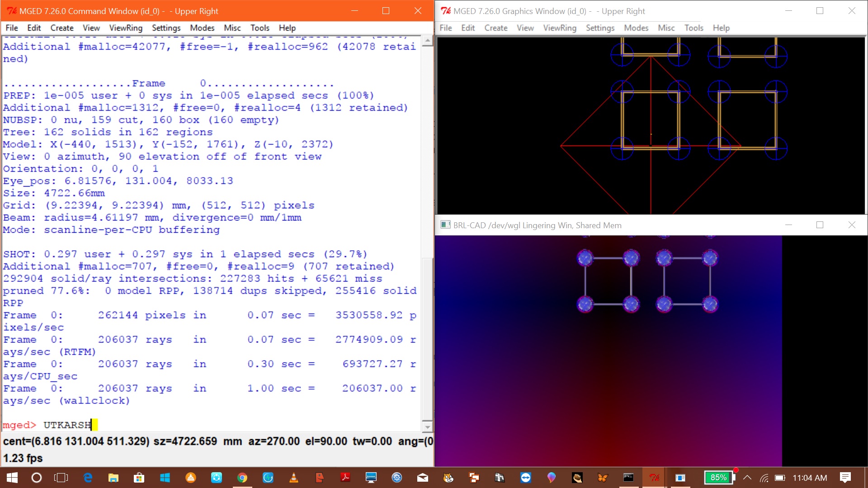The image size is (868, 488).
Task: Open Modes menu in Graphics Window
Action: (636, 28)
